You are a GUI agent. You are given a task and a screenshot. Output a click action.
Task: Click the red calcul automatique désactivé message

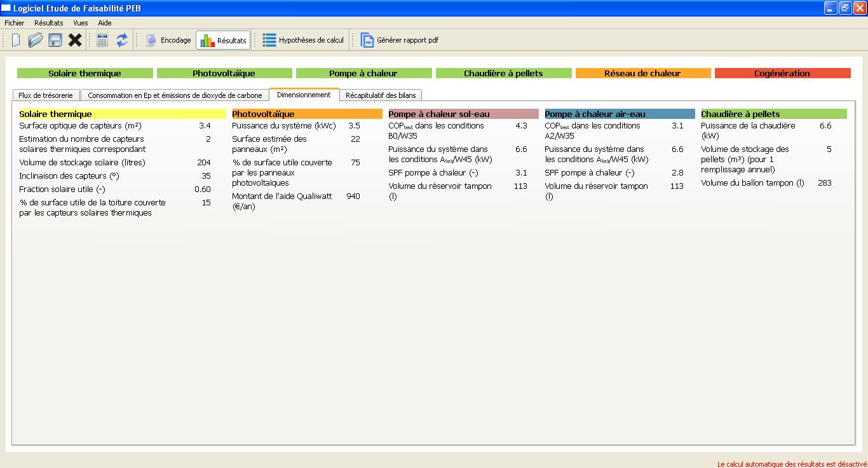coord(792,464)
